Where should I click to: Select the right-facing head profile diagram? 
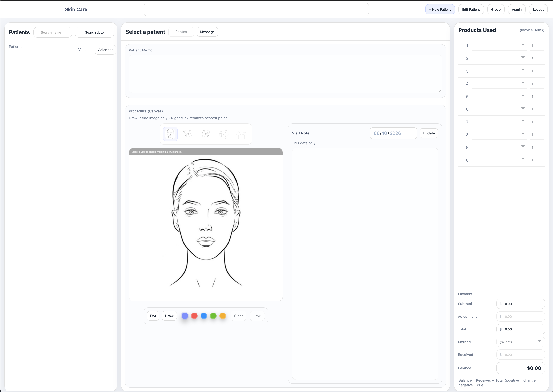[188, 134]
